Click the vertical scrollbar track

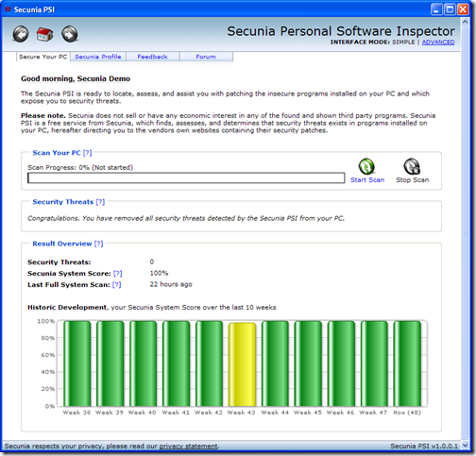465,233
